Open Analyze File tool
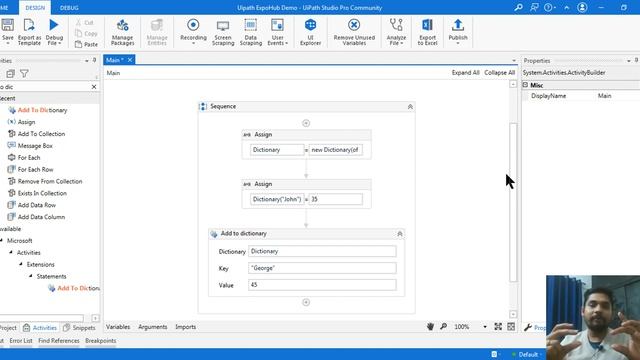Image resolution: width=640 pixels, height=360 pixels. [396, 32]
